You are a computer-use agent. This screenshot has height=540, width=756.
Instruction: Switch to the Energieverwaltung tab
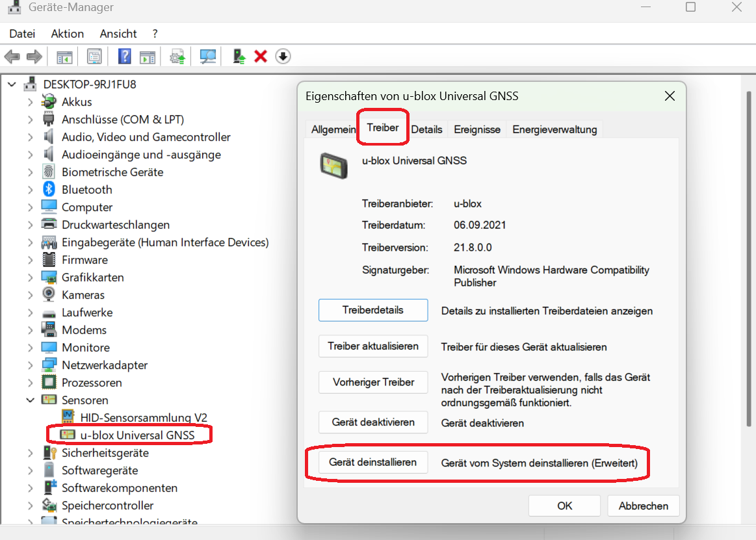click(554, 129)
